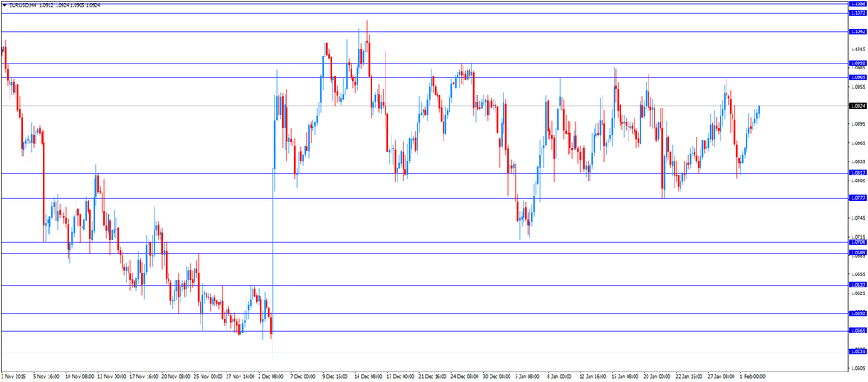Click the 2 Dec 08:00 time axis label
The height and width of the screenshot is (382, 868).
pos(271,376)
